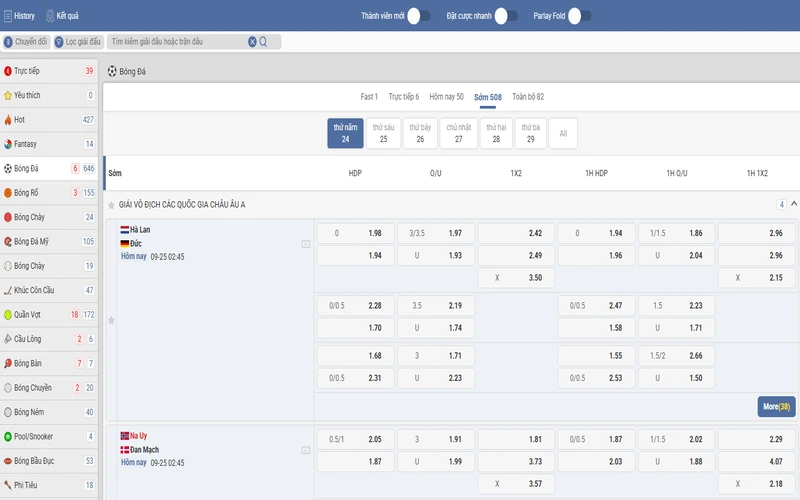
Task: Select Phi Tiêu darts icon
Action: point(8,485)
